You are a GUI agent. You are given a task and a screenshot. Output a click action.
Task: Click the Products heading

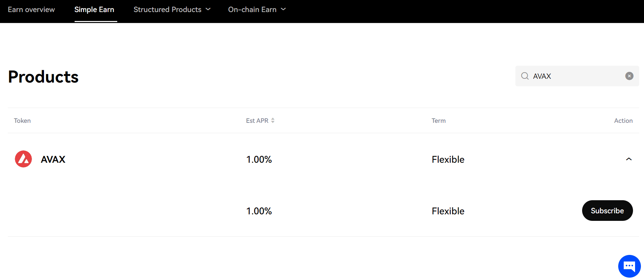point(43,77)
